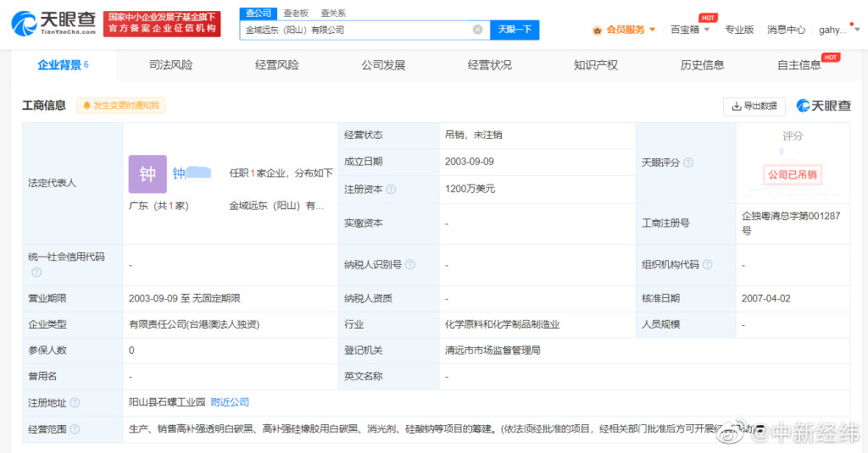This screenshot has height=453, width=868.
Task: Click the company name search input field
Action: coord(356,30)
